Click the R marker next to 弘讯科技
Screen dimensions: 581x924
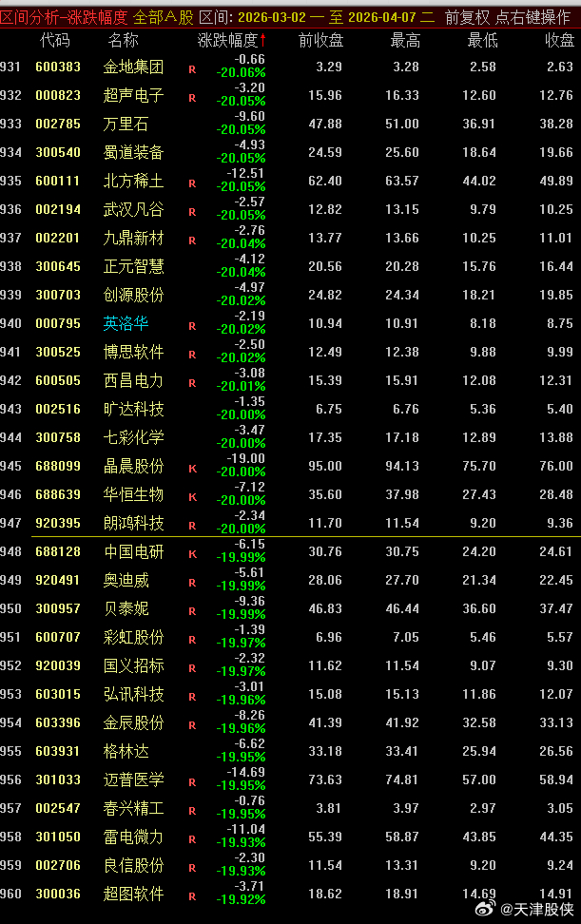pos(192,697)
